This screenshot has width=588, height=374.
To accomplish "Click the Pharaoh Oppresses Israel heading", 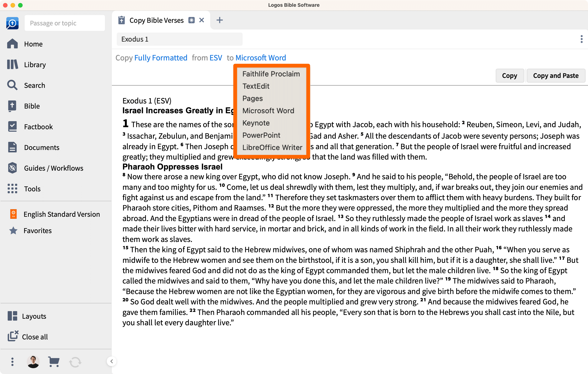I will [172, 167].
